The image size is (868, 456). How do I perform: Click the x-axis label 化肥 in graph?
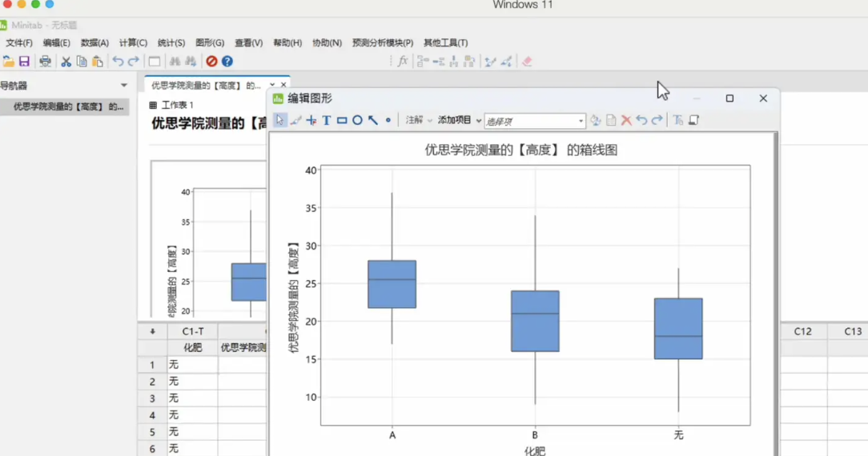click(535, 451)
